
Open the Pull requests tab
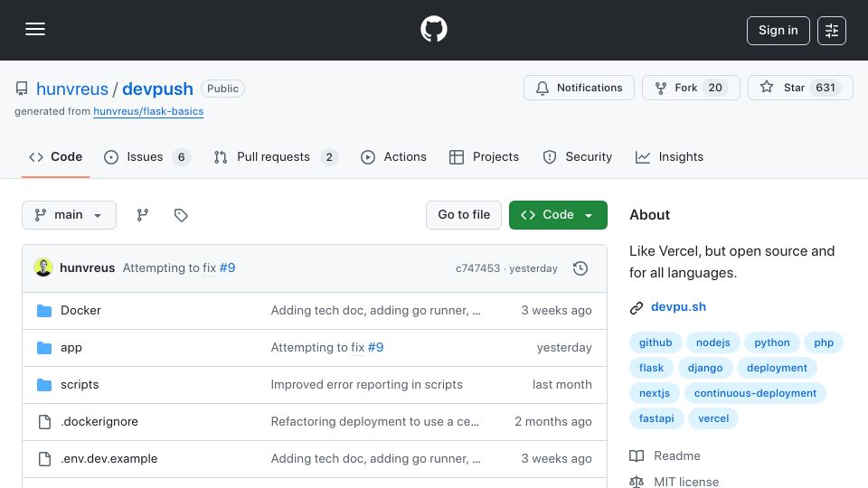point(276,157)
